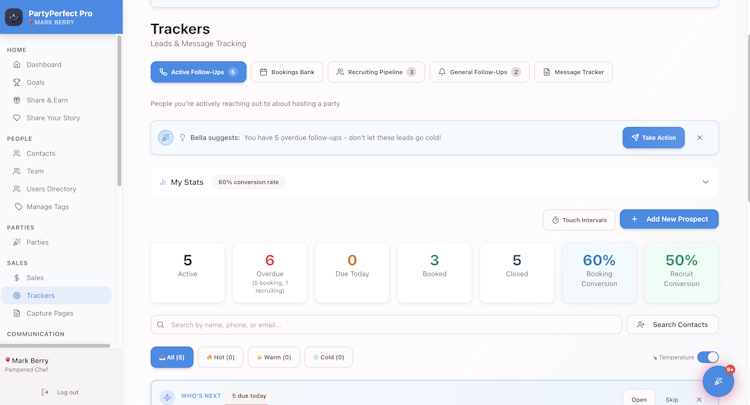This screenshot has width=750, height=405.
Task: Expand the My Stats chevron
Action: (x=705, y=182)
